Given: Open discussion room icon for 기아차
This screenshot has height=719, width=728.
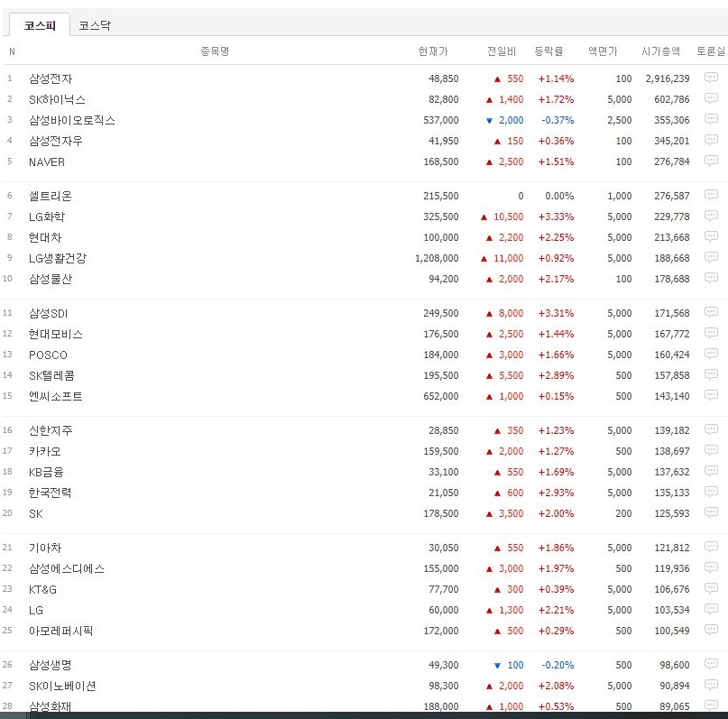Looking at the screenshot, I should click(711, 547).
